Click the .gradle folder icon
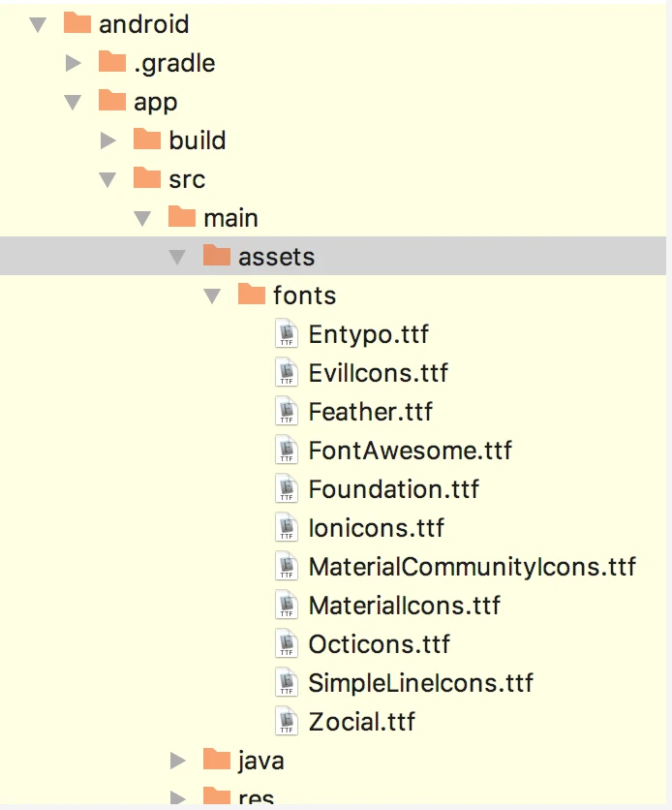This screenshot has width=672, height=810. (x=112, y=61)
